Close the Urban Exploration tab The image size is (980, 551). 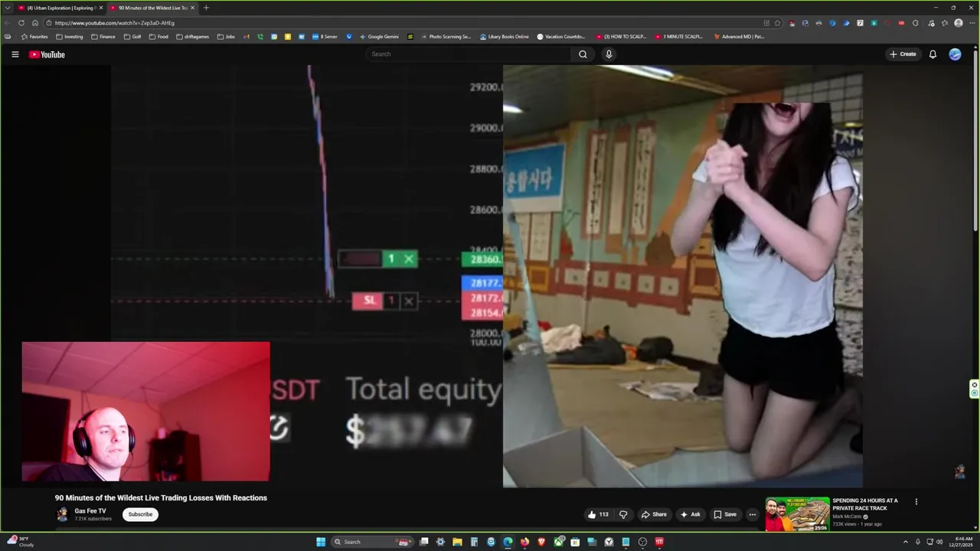tap(100, 8)
